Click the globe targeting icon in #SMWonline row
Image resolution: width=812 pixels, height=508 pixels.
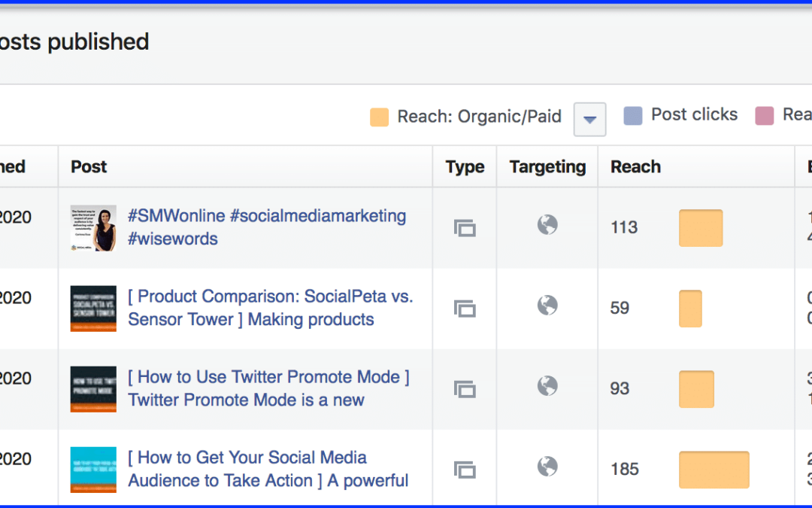(547, 225)
